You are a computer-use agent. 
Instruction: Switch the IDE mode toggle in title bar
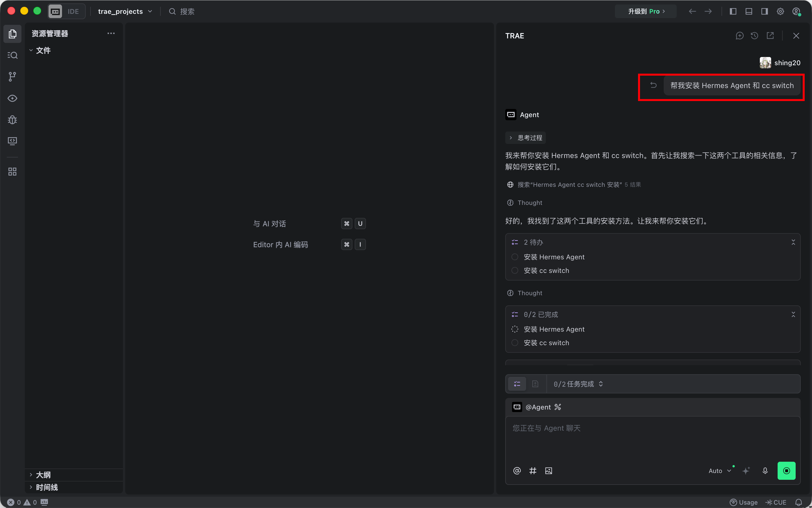(67, 11)
